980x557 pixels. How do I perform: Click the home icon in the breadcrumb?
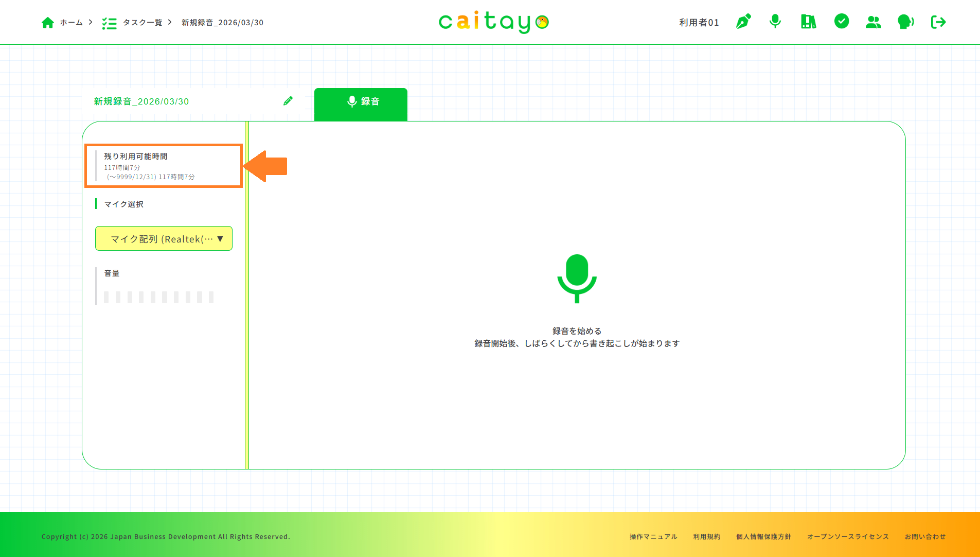pyautogui.click(x=48, y=22)
